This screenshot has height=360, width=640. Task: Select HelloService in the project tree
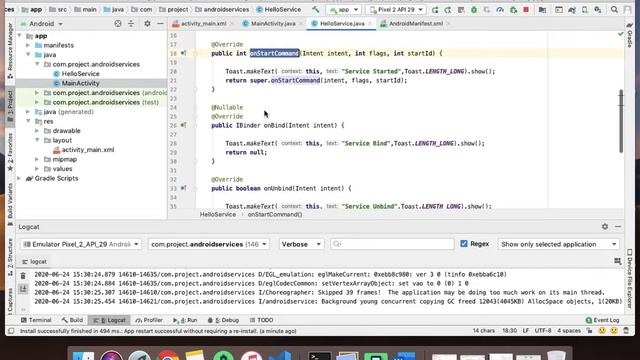tap(80, 73)
